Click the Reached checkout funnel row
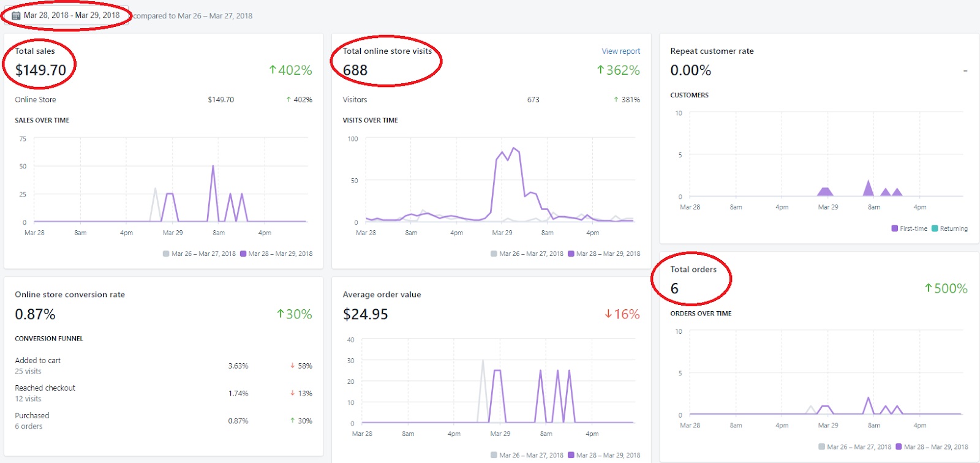The height and width of the screenshot is (463, 980). pos(164,393)
